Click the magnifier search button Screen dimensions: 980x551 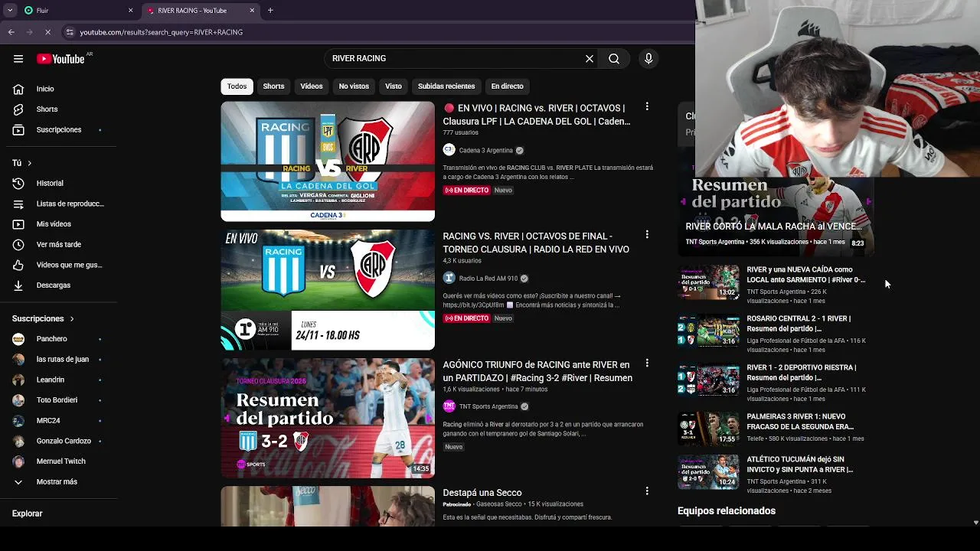[x=614, y=59]
